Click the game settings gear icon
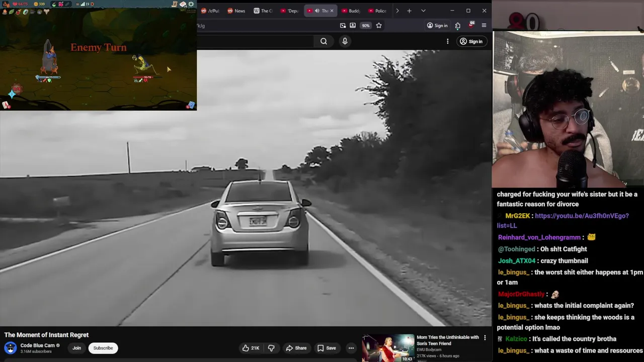644x362 pixels. [x=191, y=4]
